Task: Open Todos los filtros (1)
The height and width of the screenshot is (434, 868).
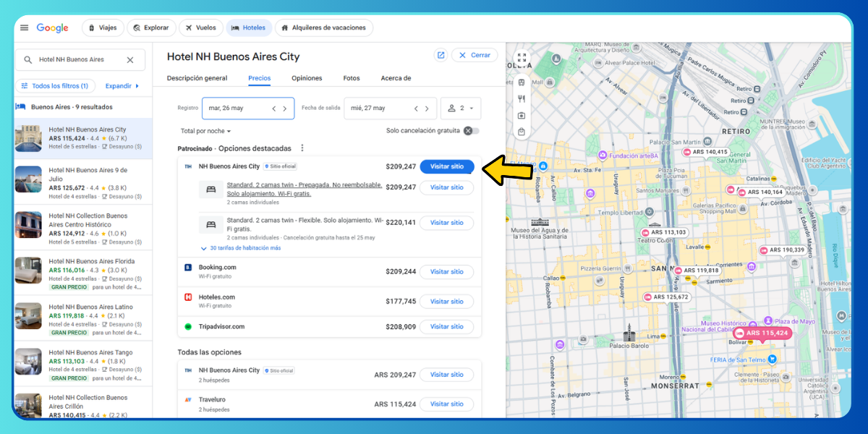Action: click(x=55, y=85)
